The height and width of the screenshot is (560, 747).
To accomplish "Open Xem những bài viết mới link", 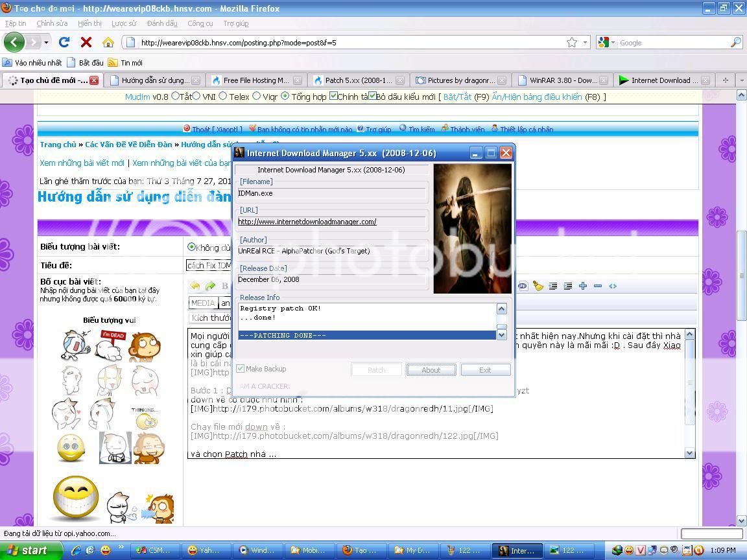I will (82, 163).
